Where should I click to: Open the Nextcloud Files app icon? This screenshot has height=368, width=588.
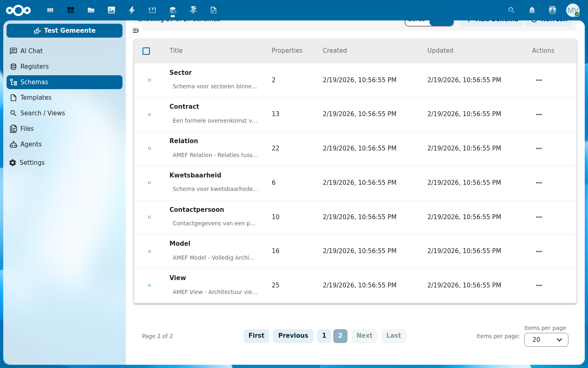pyautogui.click(x=91, y=10)
